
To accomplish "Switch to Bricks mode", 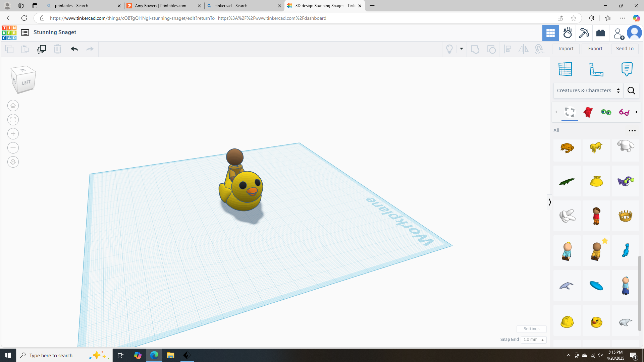I will 601,33.
